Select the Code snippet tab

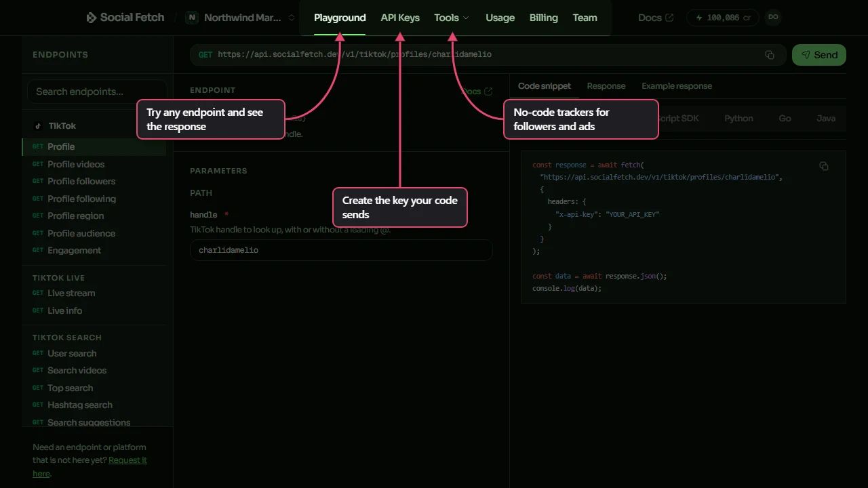click(545, 86)
